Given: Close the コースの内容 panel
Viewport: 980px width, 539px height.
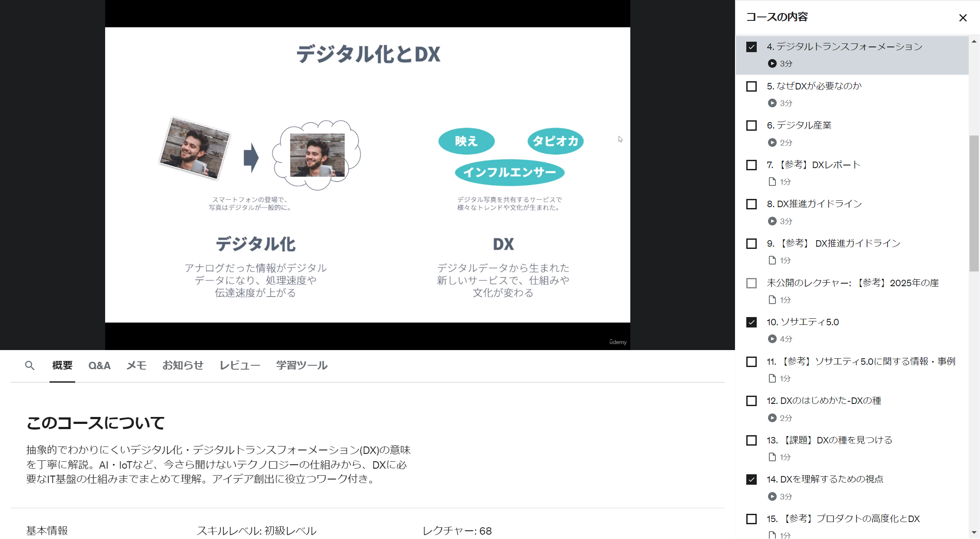Looking at the screenshot, I should 963,18.
